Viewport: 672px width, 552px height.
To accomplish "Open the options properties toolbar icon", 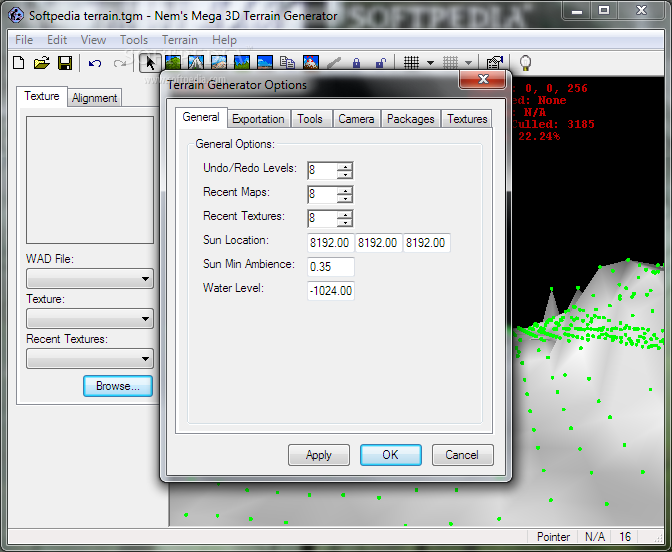I will (x=494, y=63).
